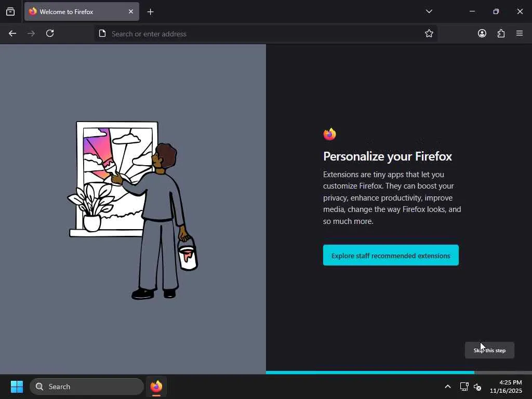Reload the current page
The height and width of the screenshot is (399, 532).
(50, 33)
